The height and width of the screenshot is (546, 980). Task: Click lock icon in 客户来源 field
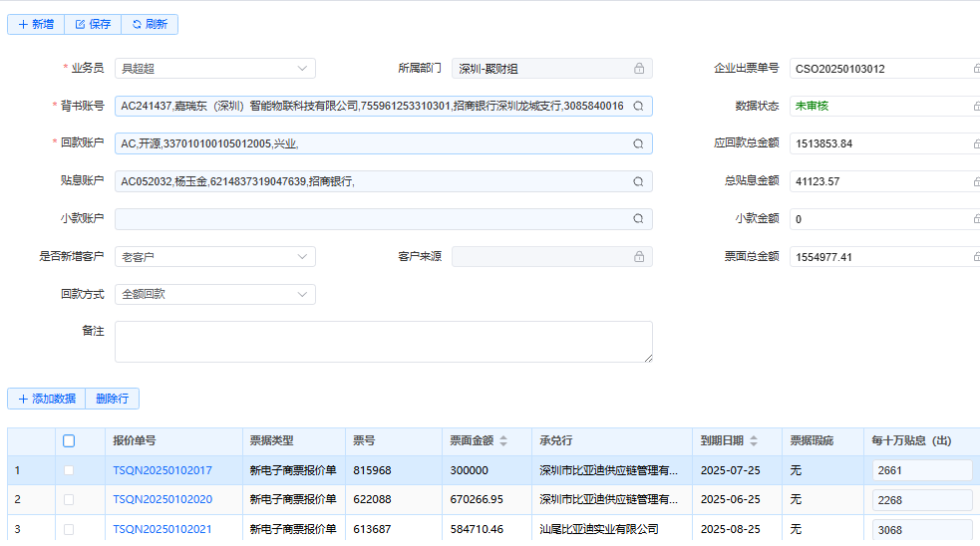639,257
